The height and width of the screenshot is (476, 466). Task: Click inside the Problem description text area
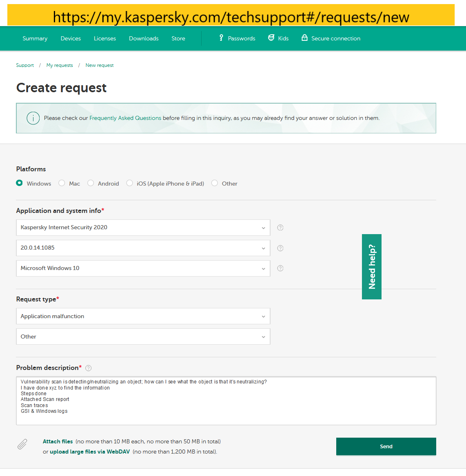(226, 401)
